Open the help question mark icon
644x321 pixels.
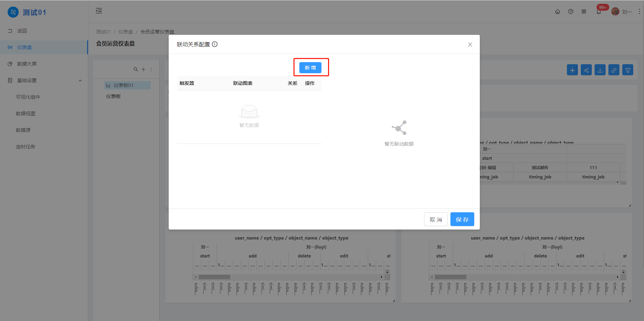click(571, 11)
